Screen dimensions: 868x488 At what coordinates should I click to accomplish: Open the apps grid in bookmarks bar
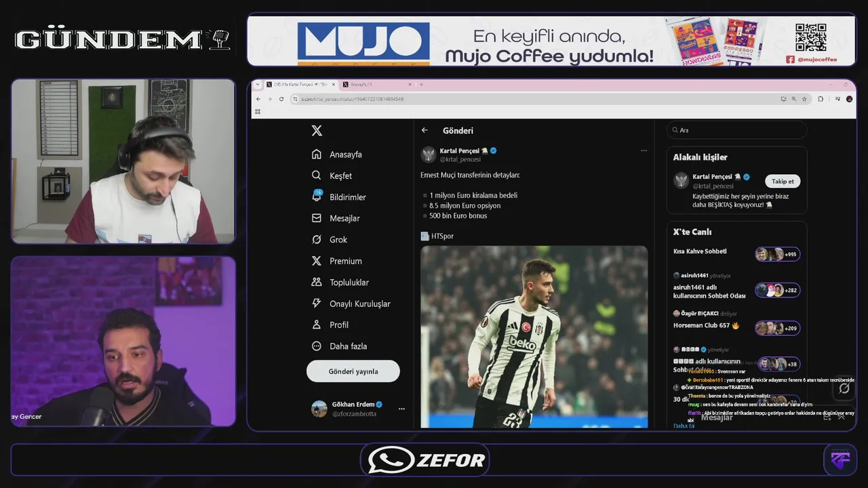coord(258,111)
